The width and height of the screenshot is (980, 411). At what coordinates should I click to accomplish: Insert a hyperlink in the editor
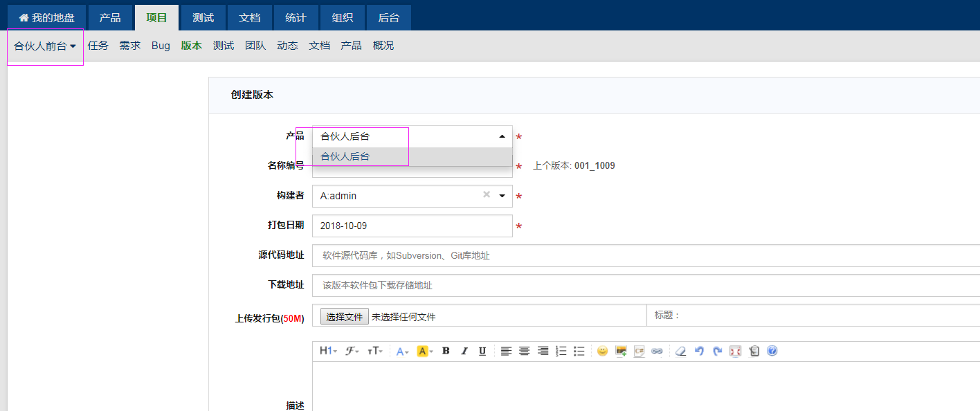pyautogui.click(x=657, y=351)
